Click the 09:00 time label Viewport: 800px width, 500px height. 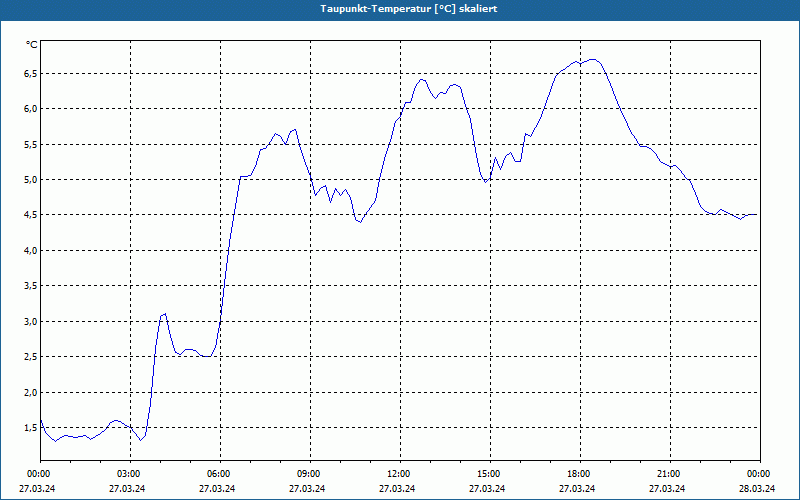pyautogui.click(x=310, y=474)
